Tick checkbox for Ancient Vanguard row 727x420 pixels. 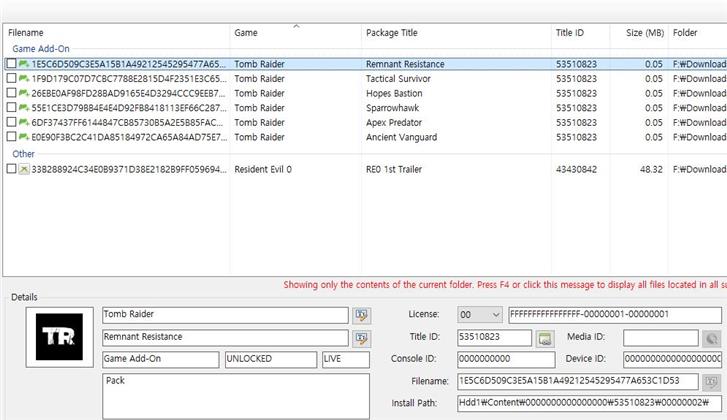pos(12,137)
